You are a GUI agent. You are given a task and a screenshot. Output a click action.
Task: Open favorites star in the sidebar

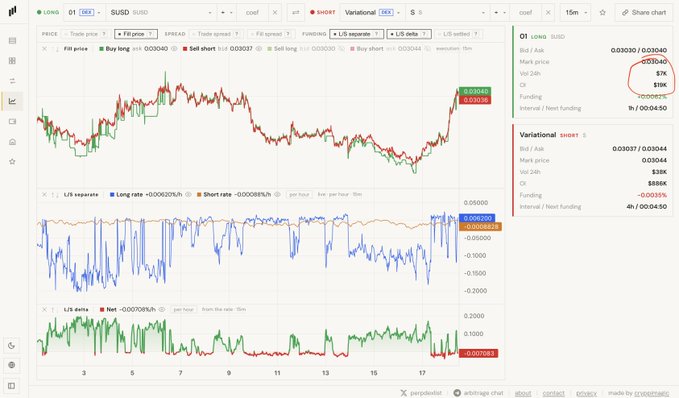point(12,162)
